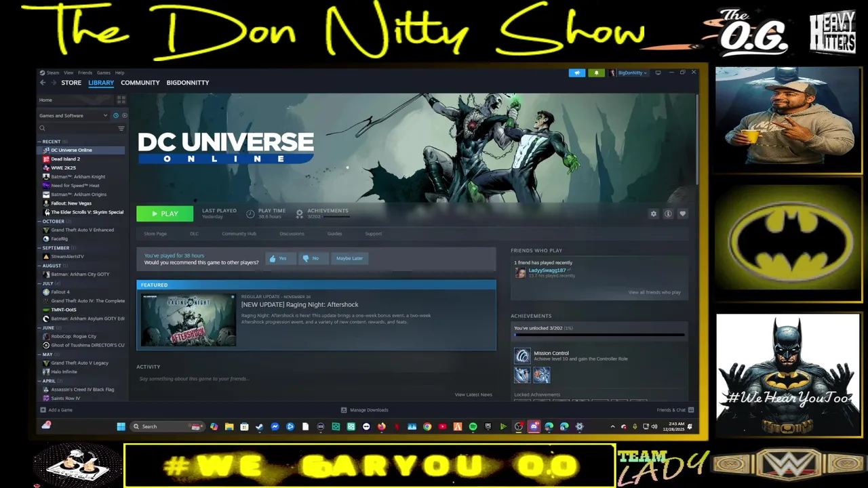Toggle the ready-to-play filter icon

point(123,116)
